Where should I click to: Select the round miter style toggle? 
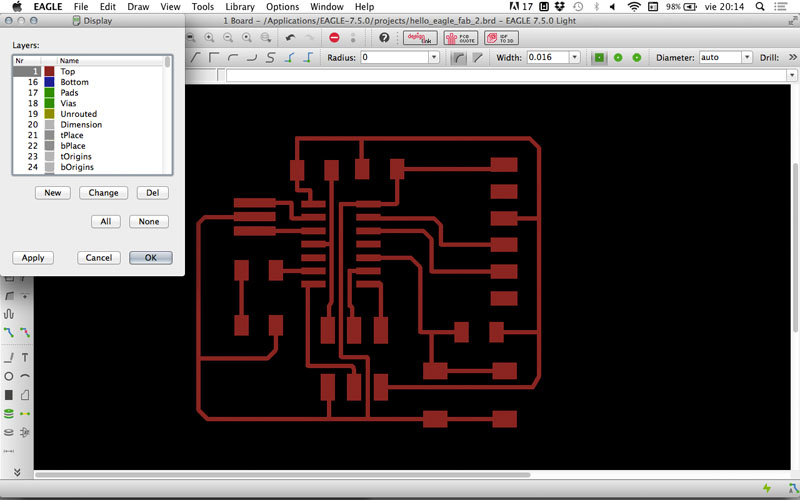[x=460, y=58]
